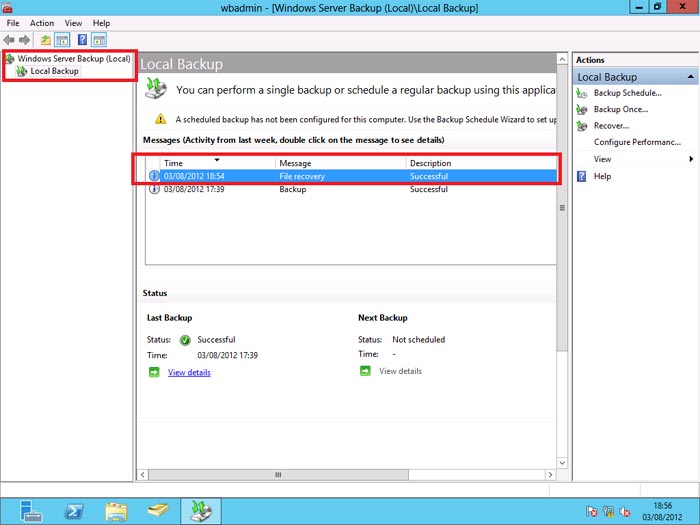
Task: Click the yellow warning icon for scheduled backup
Action: pos(160,119)
